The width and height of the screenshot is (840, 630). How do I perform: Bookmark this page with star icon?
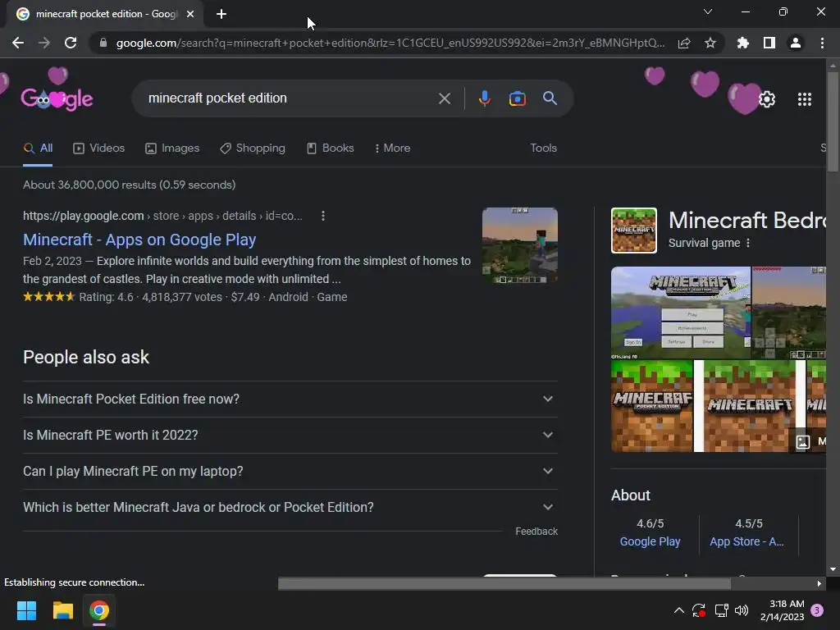(x=710, y=43)
